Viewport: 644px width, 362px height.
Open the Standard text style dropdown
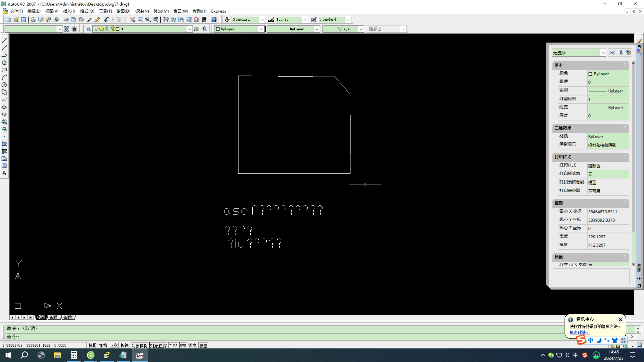click(262, 20)
